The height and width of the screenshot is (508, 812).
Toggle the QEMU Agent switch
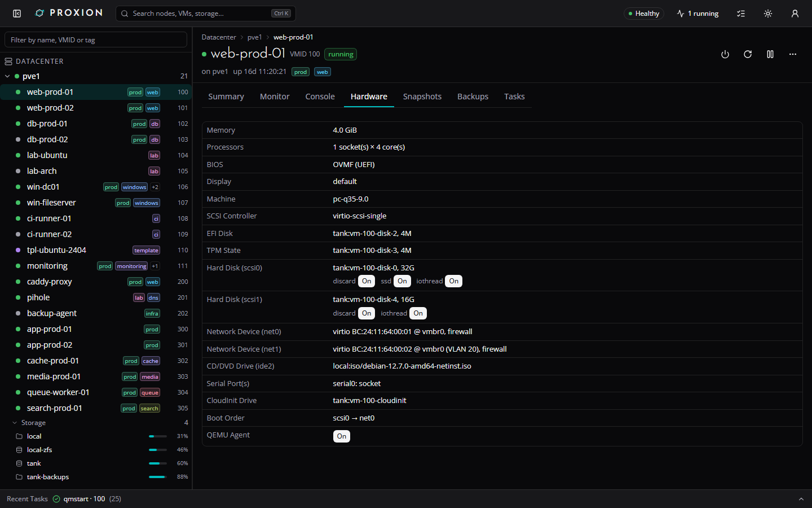pos(342,436)
